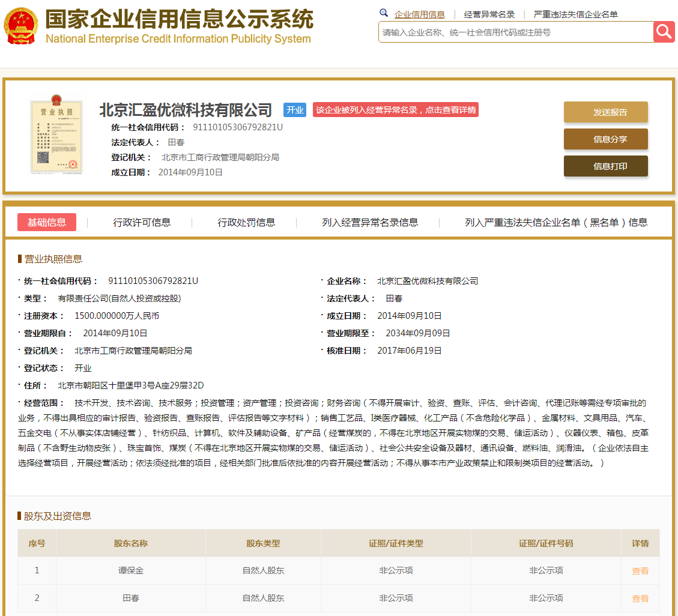View details for shareholder 谭保金
Image resolution: width=678 pixels, height=616 pixels.
[640, 571]
